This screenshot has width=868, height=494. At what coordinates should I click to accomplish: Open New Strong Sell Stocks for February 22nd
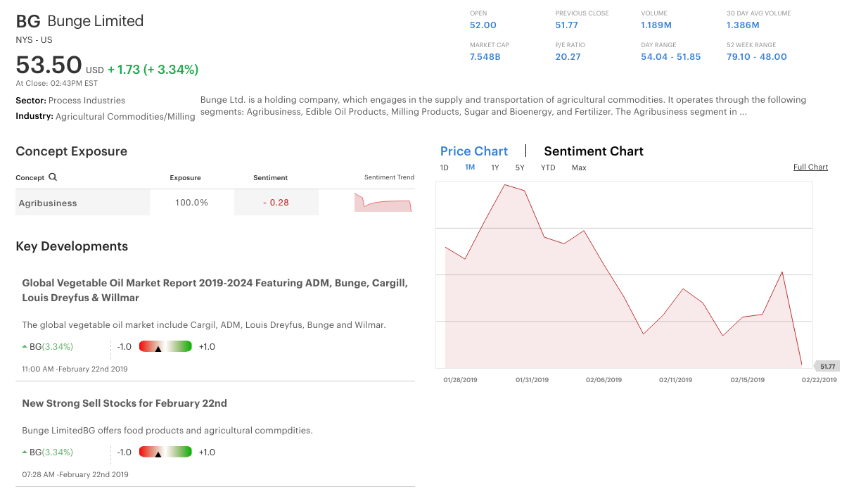coord(125,403)
